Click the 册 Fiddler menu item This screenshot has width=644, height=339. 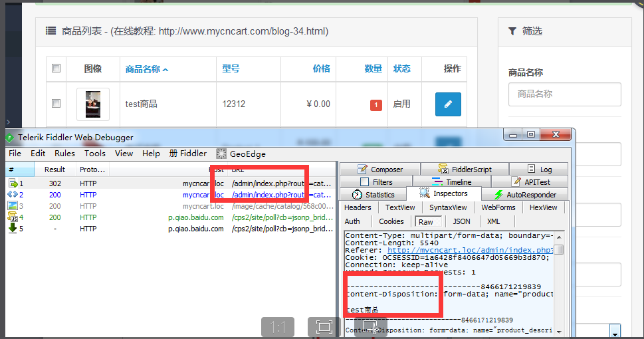[187, 154]
